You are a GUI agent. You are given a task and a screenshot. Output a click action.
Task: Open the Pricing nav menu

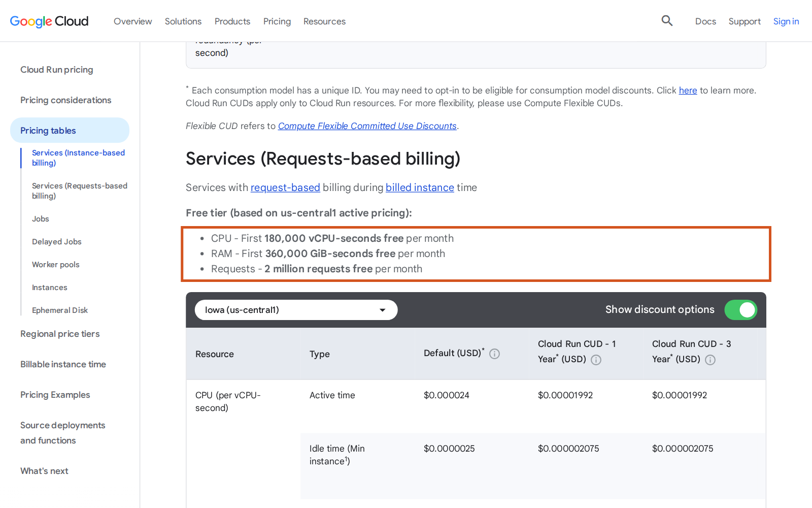277,21
